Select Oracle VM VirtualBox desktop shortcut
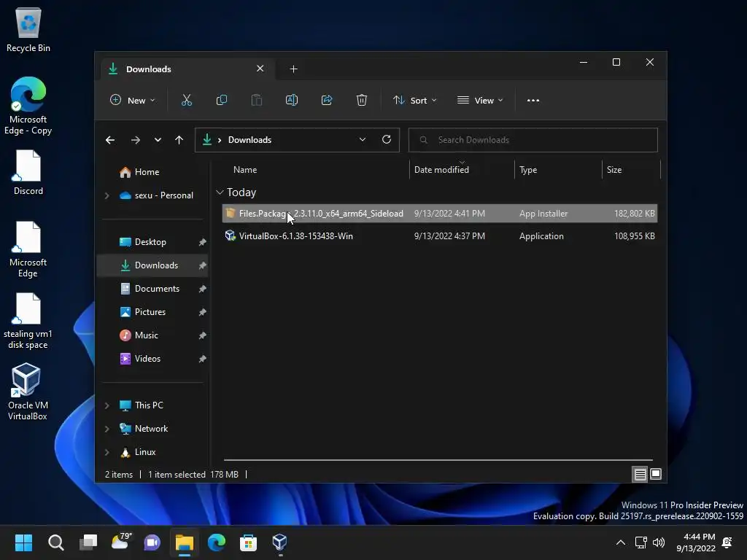The width and height of the screenshot is (747, 560). pyautogui.click(x=28, y=392)
